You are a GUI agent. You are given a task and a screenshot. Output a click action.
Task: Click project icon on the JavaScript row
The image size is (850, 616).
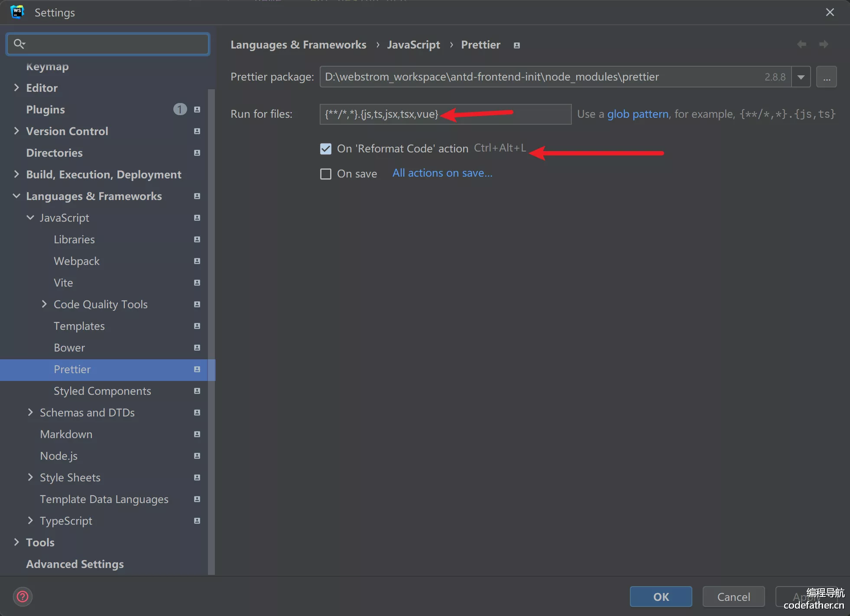(197, 218)
